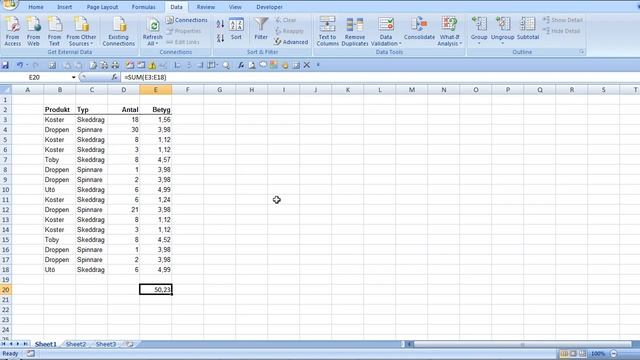Open the What-If Analysis dropdown
640x360 pixels.
[449, 31]
